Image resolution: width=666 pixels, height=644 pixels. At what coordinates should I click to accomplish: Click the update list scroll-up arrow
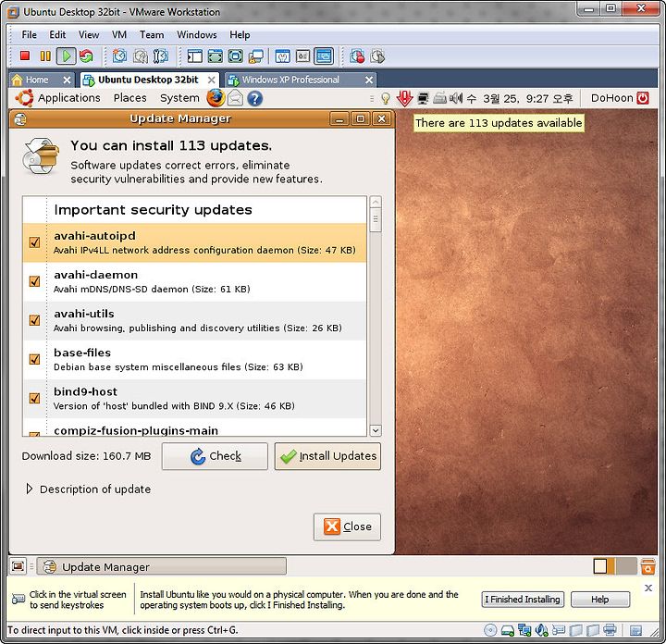click(376, 202)
